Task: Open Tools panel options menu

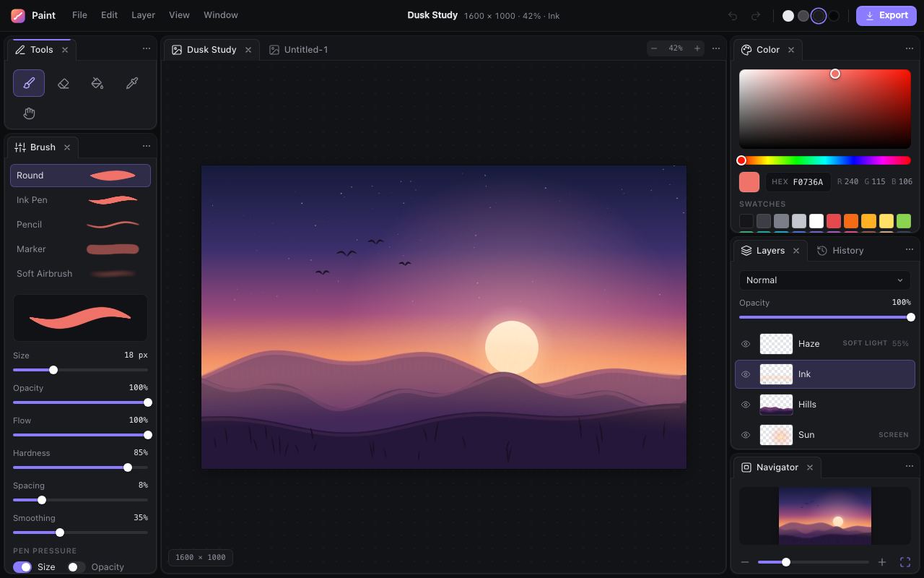Action: (147, 48)
